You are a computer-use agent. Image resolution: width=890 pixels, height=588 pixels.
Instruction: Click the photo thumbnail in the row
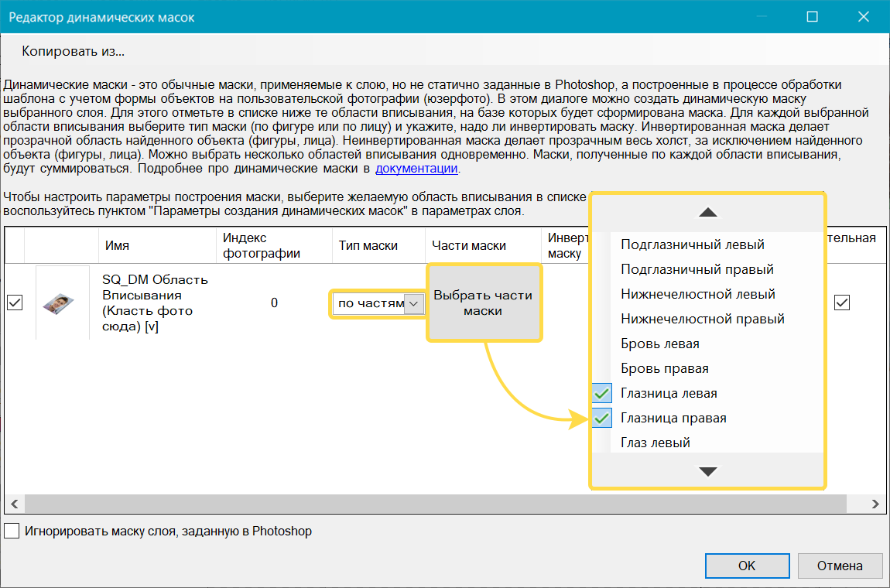(62, 303)
